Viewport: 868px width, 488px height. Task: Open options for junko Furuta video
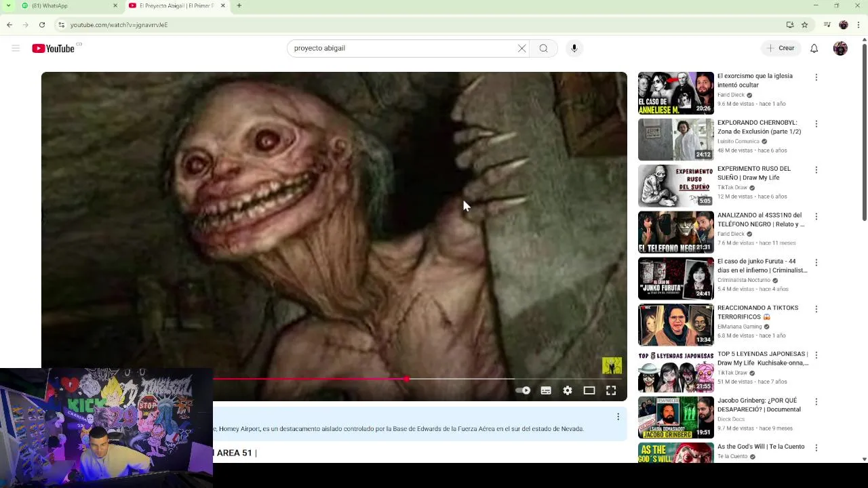(816, 262)
